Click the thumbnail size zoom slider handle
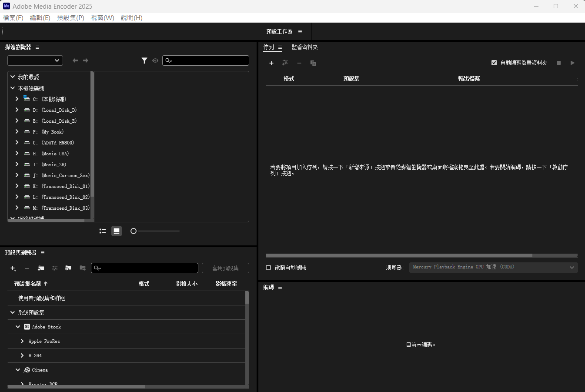 pyautogui.click(x=134, y=231)
